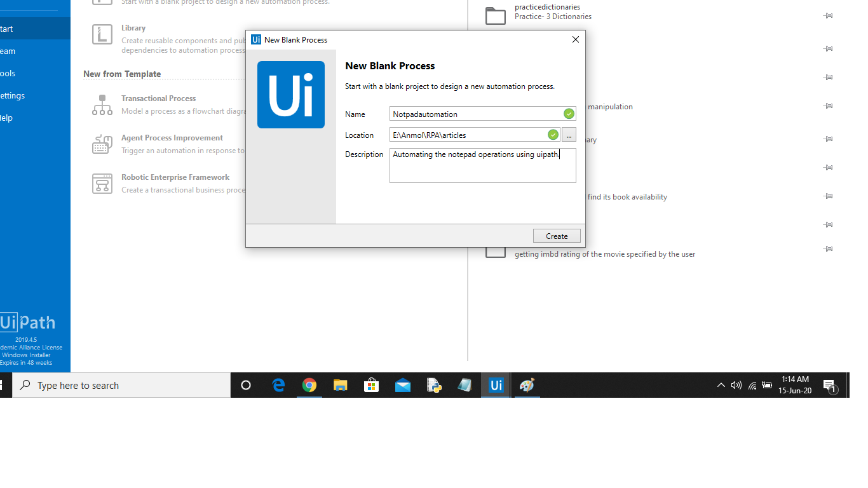The image size is (868, 488).
Task: Click 'Library' project type title
Action: (133, 28)
